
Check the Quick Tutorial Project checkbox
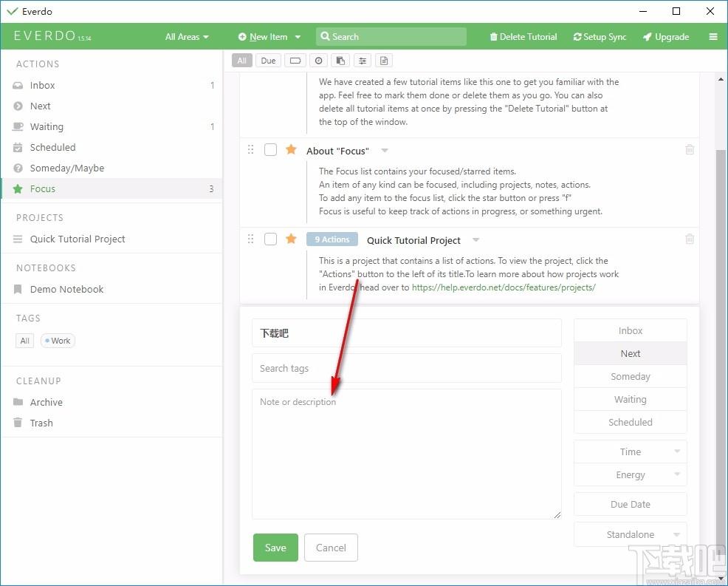click(270, 239)
